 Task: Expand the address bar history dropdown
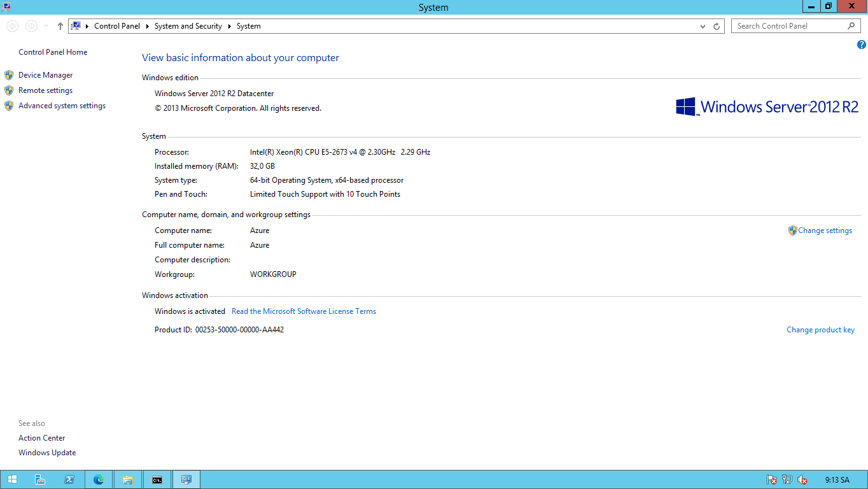[703, 26]
